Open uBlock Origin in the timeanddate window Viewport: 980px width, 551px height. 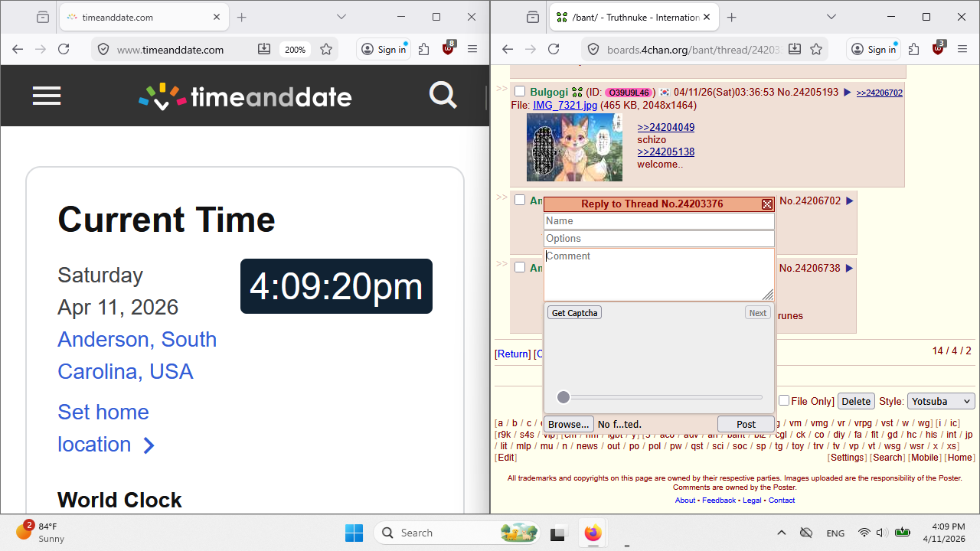[449, 49]
